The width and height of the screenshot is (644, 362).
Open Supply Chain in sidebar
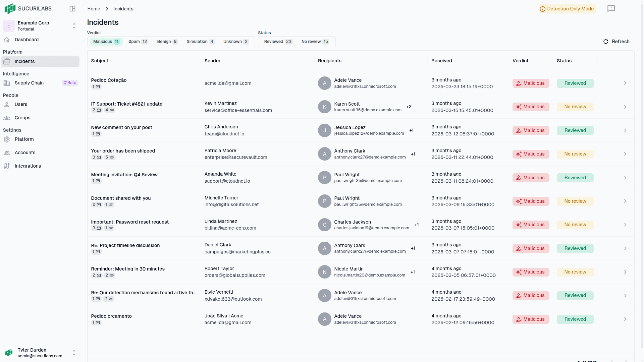point(40,83)
